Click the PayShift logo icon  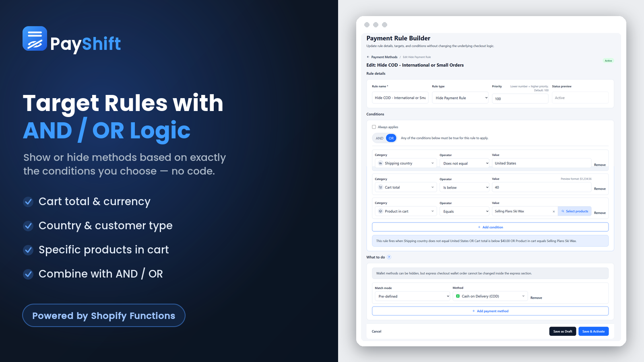coord(35,39)
